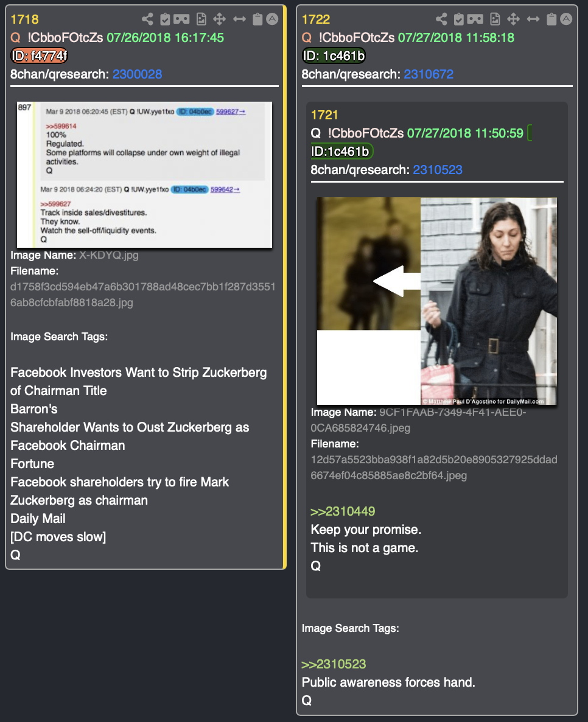
Task: Click the d1758f3cd594eb47... filename text
Action: (x=143, y=295)
